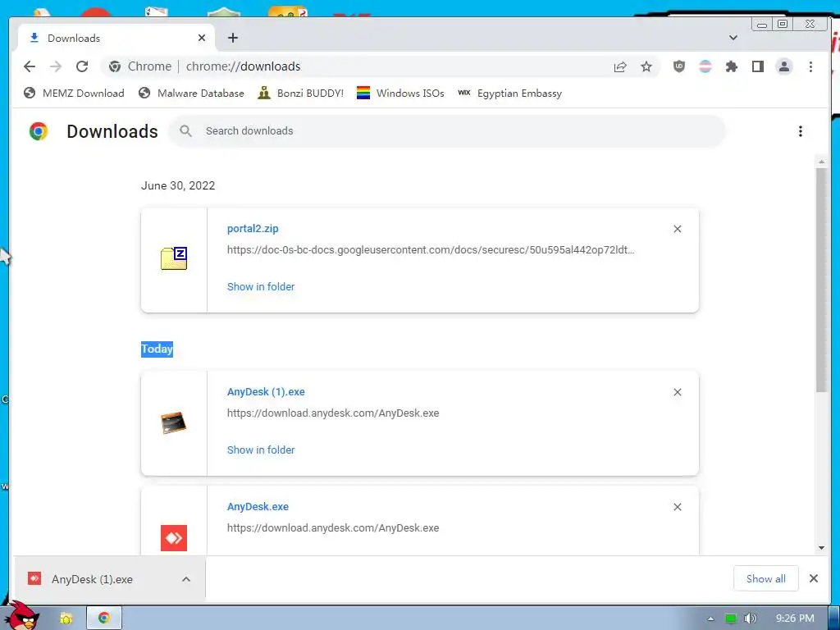Image resolution: width=840 pixels, height=630 pixels.
Task: Show AnyDesk (1).exe in folder
Action: tap(261, 450)
